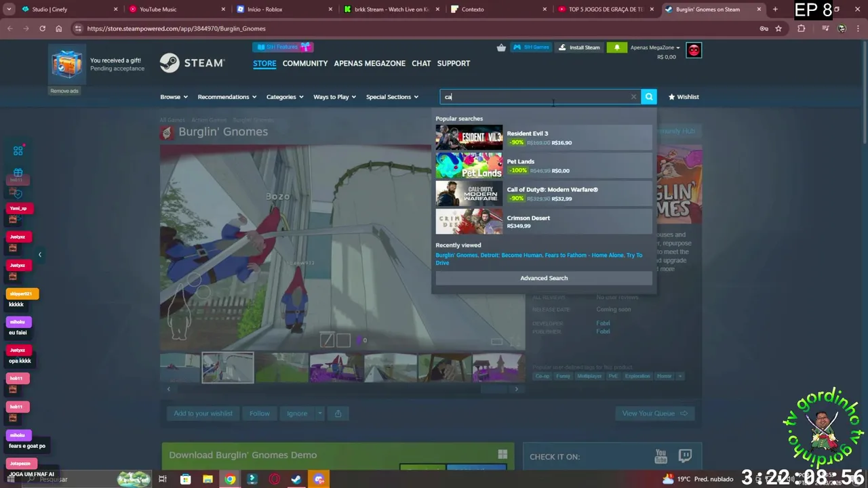Click the thumbnail strip left arrow
This screenshot has width=868, height=488.
pos(169,389)
